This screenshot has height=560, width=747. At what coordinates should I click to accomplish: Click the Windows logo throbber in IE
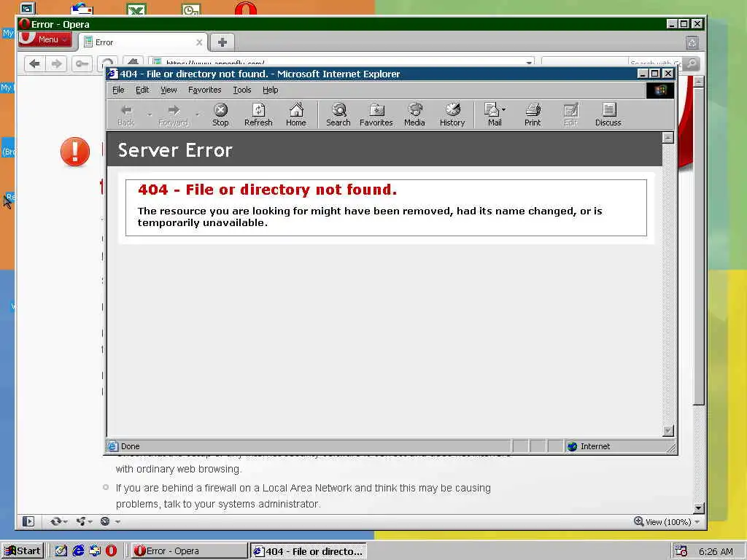pyautogui.click(x=659, y=90)
